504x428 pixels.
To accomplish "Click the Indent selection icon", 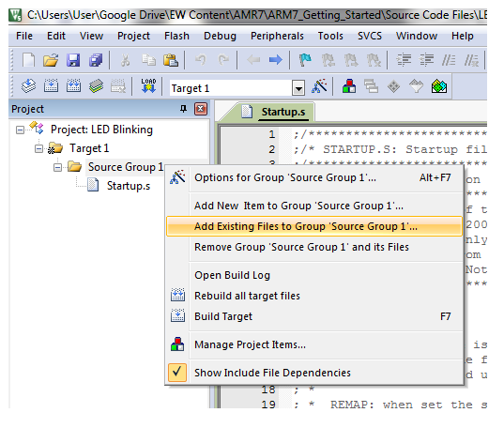I will pos(404,60).
